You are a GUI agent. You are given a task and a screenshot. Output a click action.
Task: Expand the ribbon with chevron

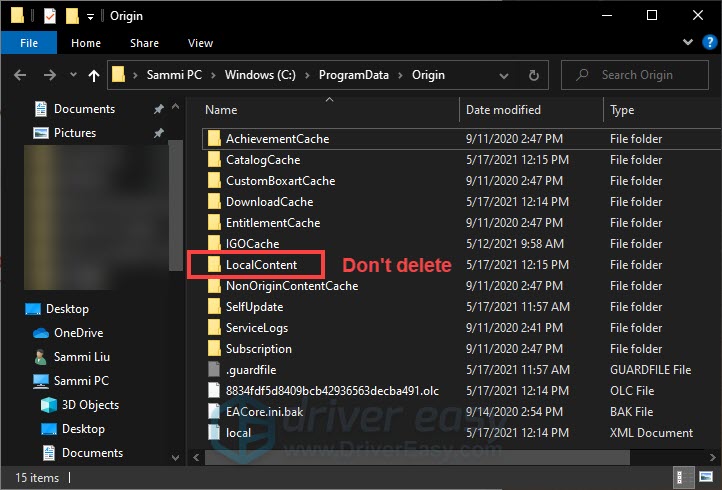point(687,42)
